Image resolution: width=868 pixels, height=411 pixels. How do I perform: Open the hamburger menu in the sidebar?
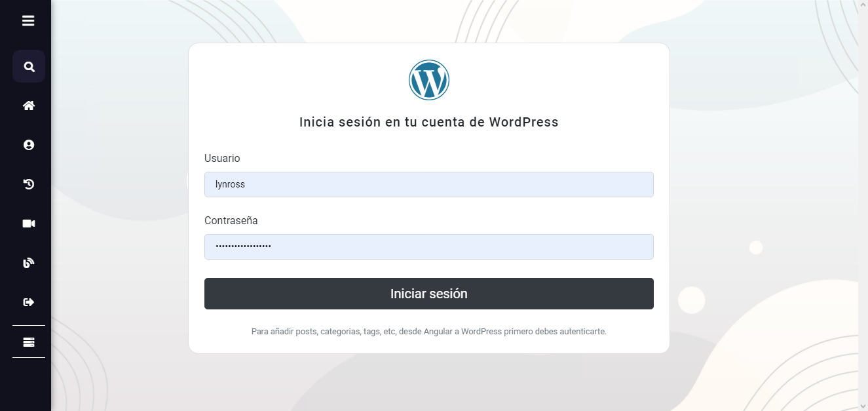coord(28,21)
